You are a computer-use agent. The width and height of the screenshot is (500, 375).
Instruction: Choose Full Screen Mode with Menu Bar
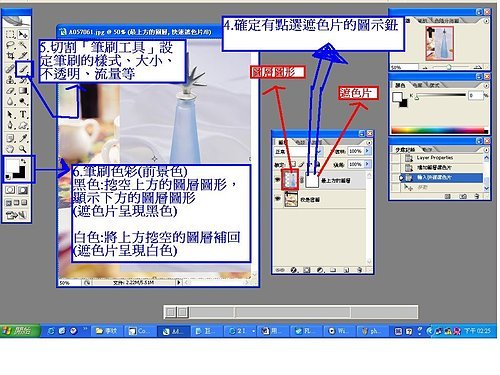click(17, 203)
